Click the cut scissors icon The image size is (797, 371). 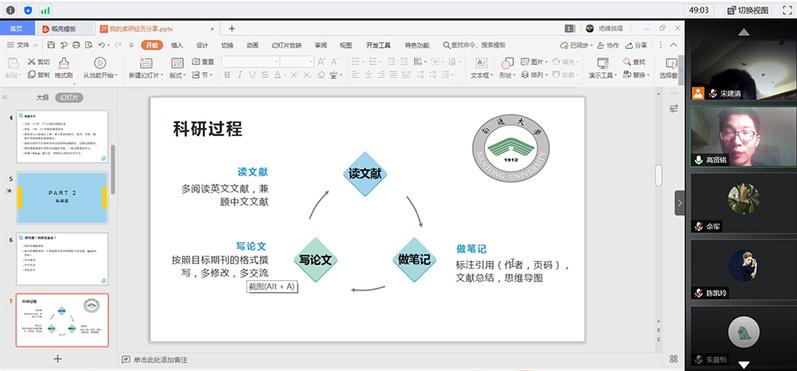click(x=32, y=61)
